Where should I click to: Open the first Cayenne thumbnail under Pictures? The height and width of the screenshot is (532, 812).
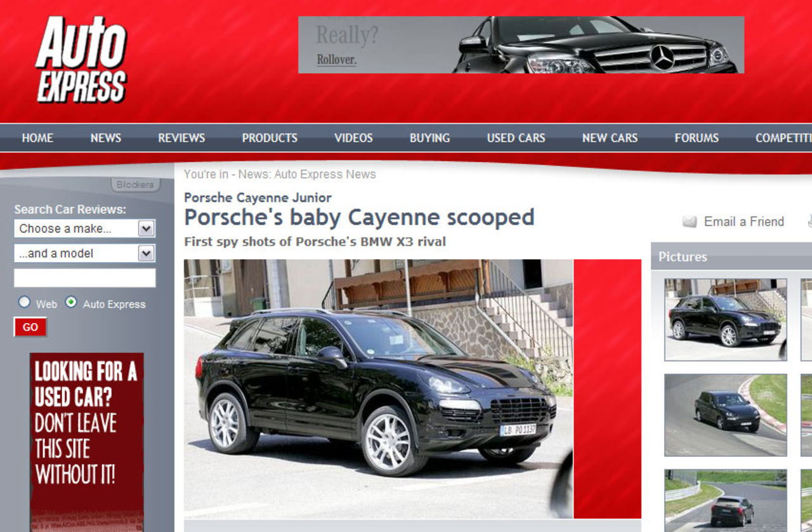725,319
